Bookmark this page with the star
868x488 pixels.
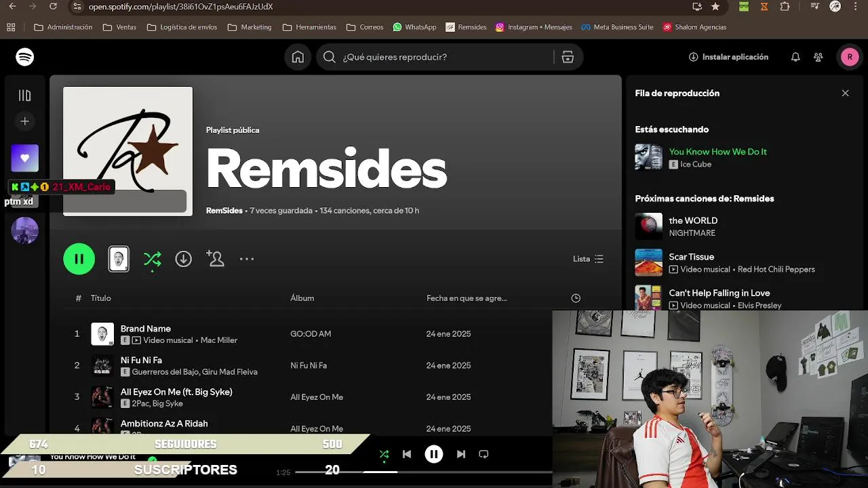pos(715,7)
